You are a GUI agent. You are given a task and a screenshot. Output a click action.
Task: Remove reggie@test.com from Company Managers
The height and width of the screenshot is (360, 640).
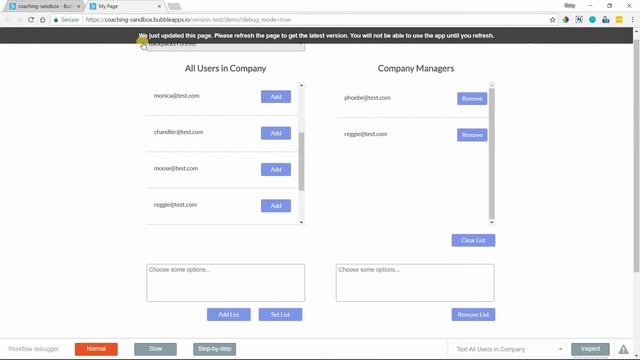click(472, 135)
